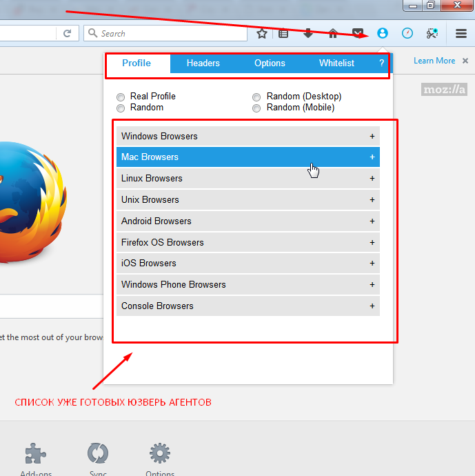Switch to the Headers tab
The height and width of the screenshot is (476, 475).
(203, 63)
